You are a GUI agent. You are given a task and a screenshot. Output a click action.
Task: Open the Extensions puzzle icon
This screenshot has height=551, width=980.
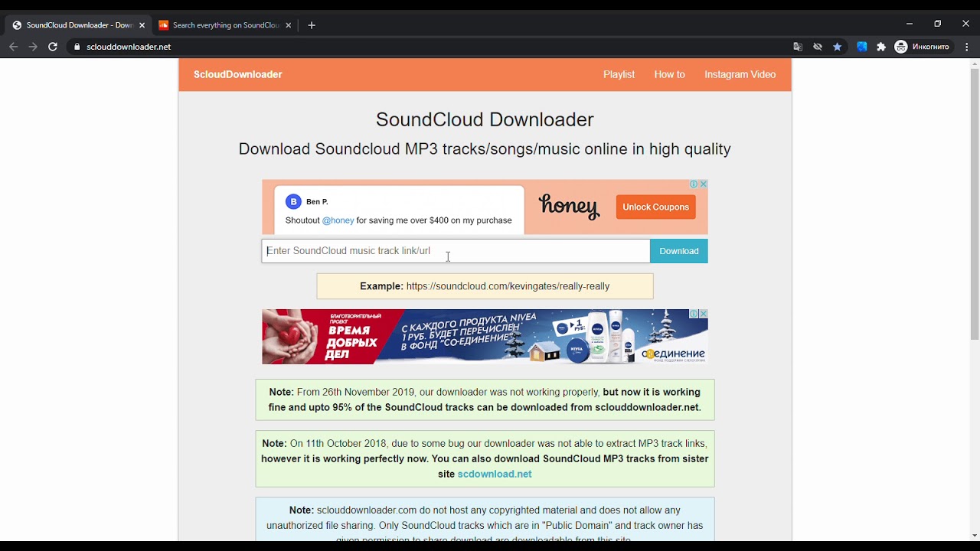[x=881, y=47]
